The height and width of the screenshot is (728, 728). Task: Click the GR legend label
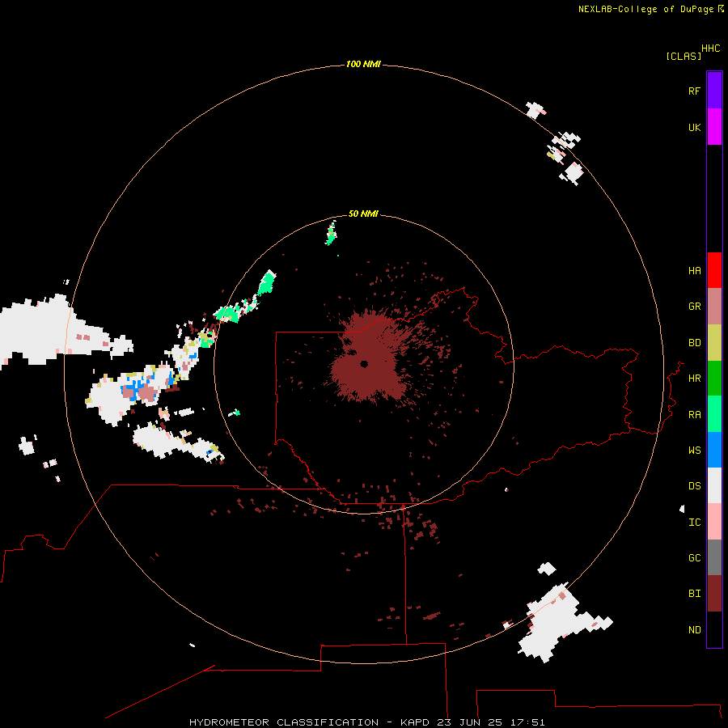pyautogui.click(x=694, y=307)
